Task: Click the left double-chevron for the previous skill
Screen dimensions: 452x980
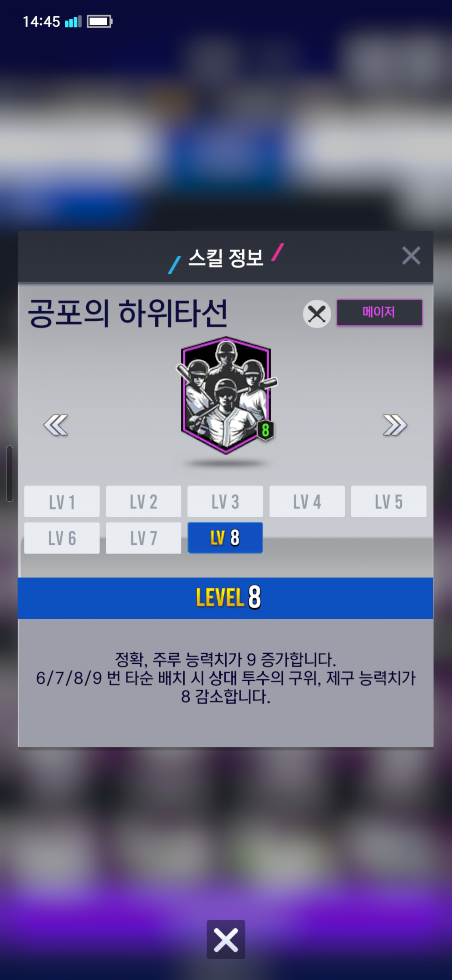Action: pos(56,425)
